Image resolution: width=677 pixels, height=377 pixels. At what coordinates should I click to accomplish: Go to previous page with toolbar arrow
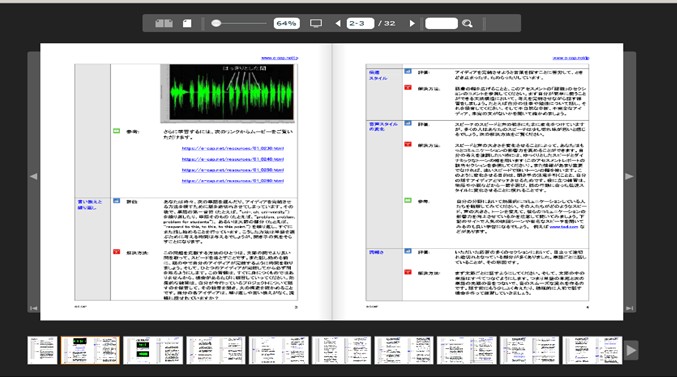(x=338, y=23)
